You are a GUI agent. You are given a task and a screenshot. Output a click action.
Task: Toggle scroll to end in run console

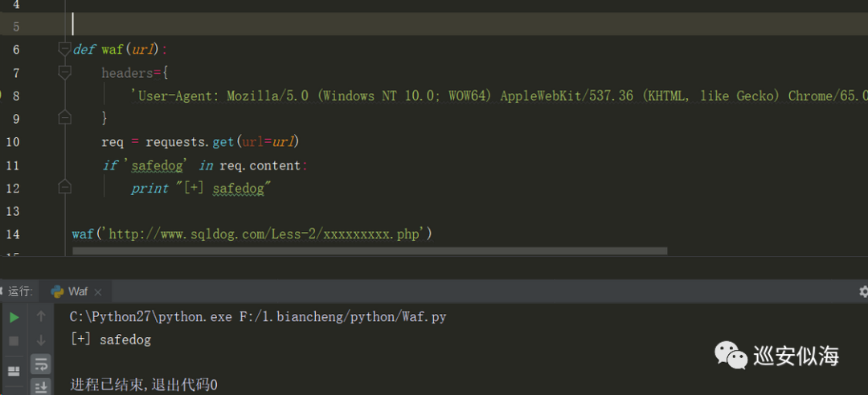coord(41,387)
